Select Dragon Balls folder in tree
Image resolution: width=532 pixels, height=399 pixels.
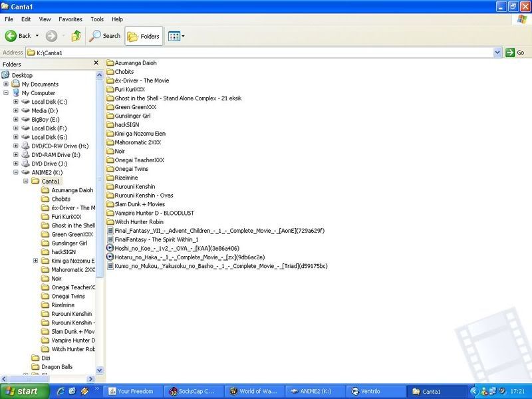click(x=52, y=367)
